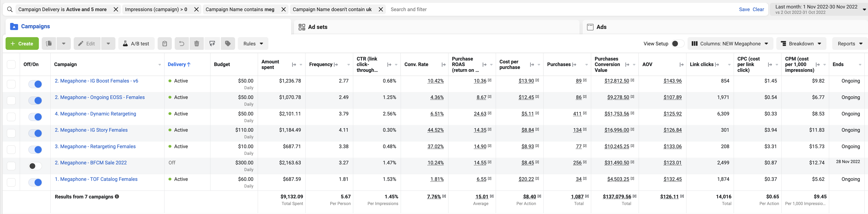Image resolution: width=868 pixels, height=214 pixels.
Task: Enable the BFCM Sale 2022 campaign switch
Action: coord(35,166)
